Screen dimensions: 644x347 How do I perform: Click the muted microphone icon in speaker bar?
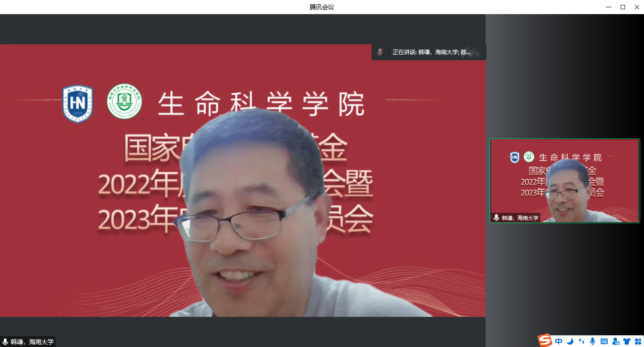coord(380,52)
